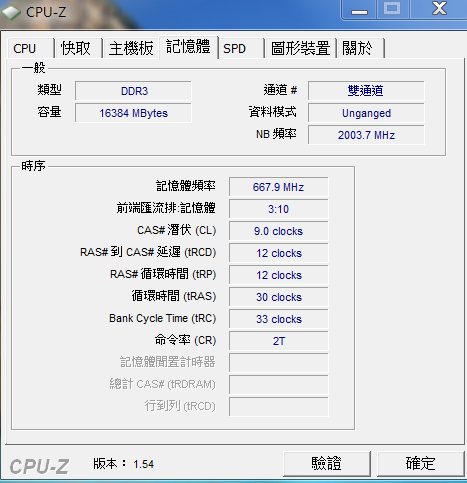Image resolution: width=467 pixels, height=483 pixels.
Task: Click the 版本: 1.54 version text
Action: [x=123, y=464]
